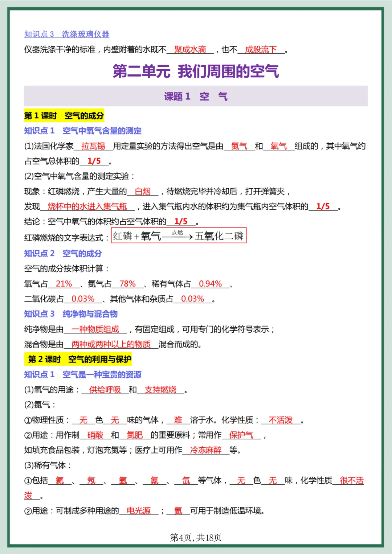The height and width of the screenshot is (554, 392).
Task: Click the line '(2)空气中氧气含量的测定实验:'
Action: (79, 176)
